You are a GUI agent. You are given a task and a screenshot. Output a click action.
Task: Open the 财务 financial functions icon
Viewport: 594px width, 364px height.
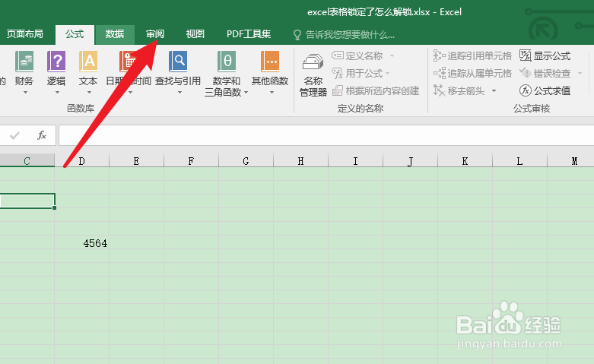click(24, 62)
